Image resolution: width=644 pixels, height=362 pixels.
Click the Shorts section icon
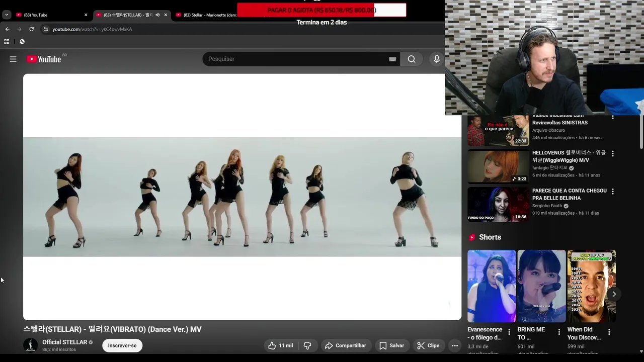472,237
